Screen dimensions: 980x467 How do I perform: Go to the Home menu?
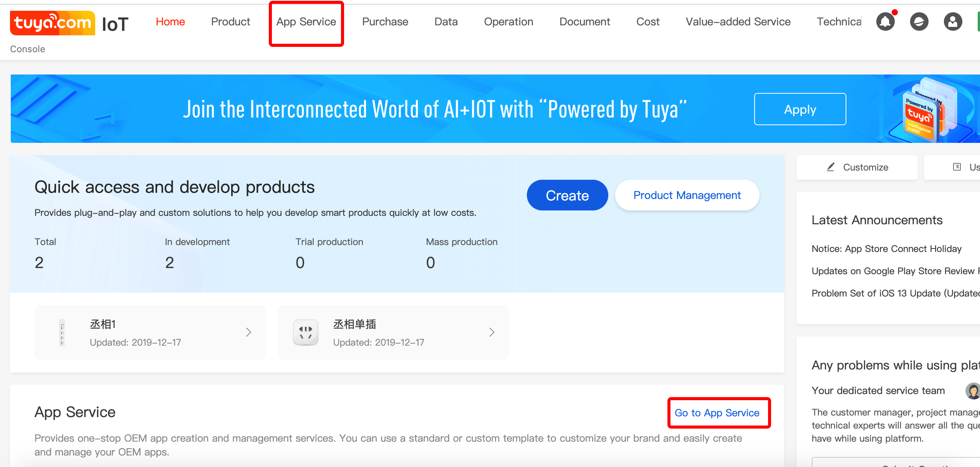[170, 22]
